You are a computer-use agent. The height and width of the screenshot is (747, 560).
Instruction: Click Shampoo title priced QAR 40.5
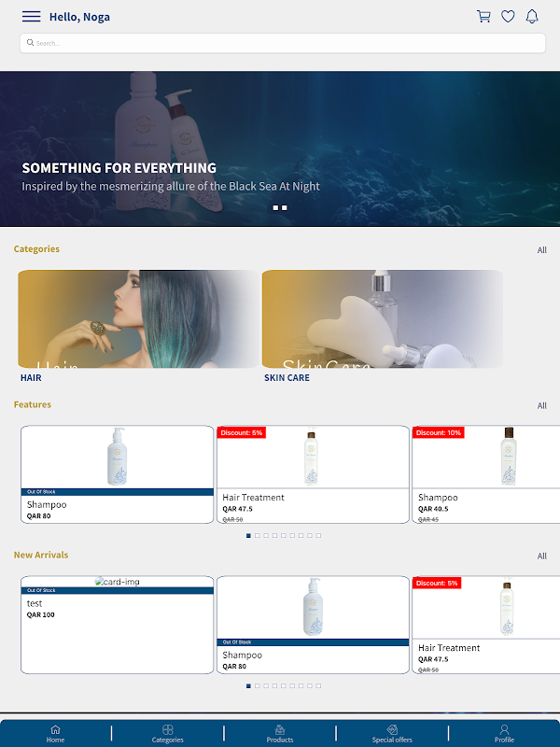438,498
